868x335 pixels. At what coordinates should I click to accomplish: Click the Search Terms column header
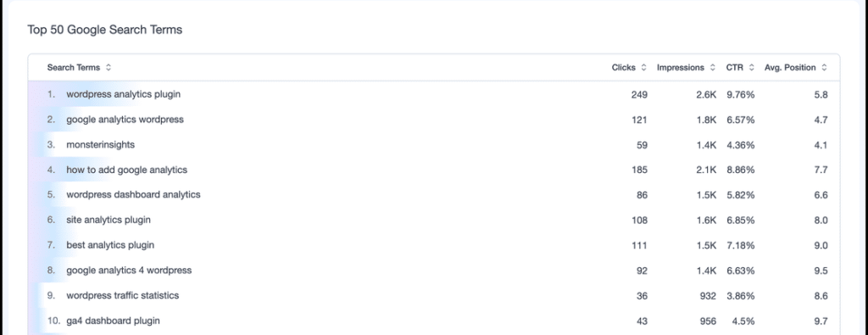(74, 68)
